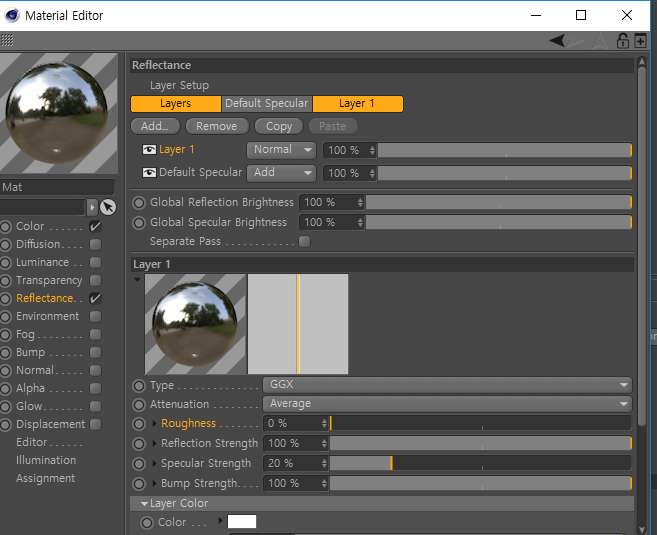Uncheck the Color channel checkbox
657x535 pixels.
[96, 227]
